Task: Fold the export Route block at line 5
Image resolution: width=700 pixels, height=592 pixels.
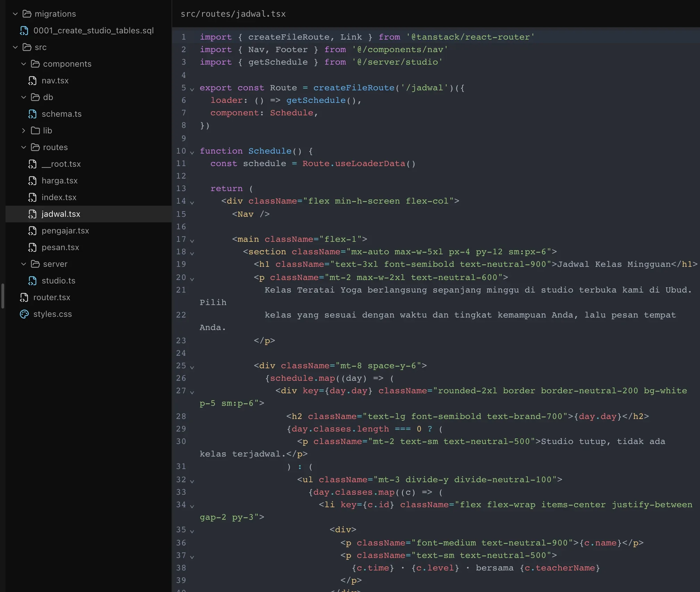Action: pyautogui.click(x=192, y=89)
